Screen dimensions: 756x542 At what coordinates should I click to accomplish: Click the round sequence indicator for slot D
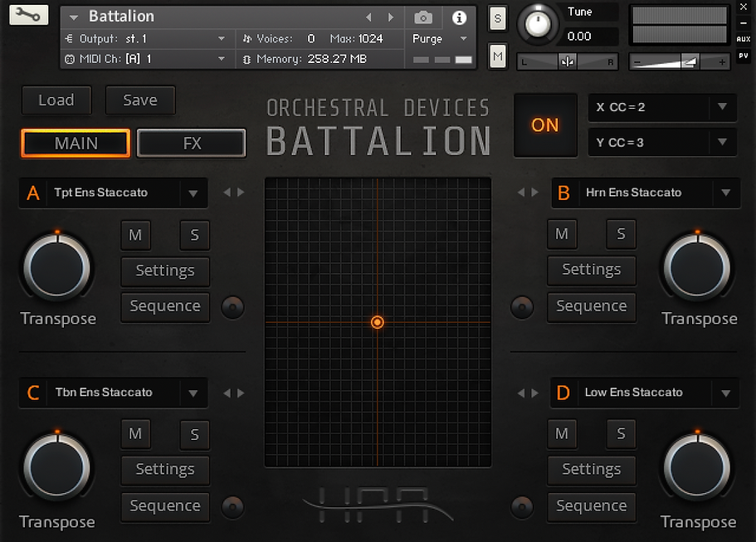522,506
